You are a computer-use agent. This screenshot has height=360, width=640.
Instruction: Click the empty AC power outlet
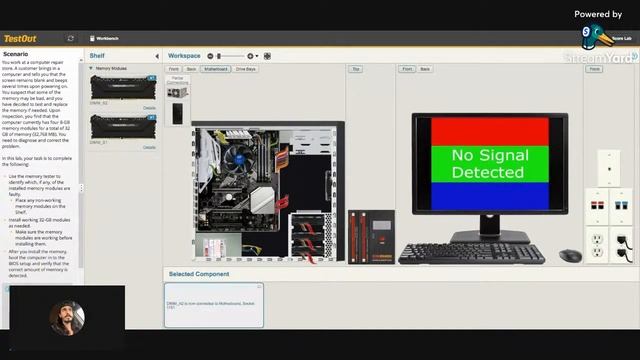point(597,245)
